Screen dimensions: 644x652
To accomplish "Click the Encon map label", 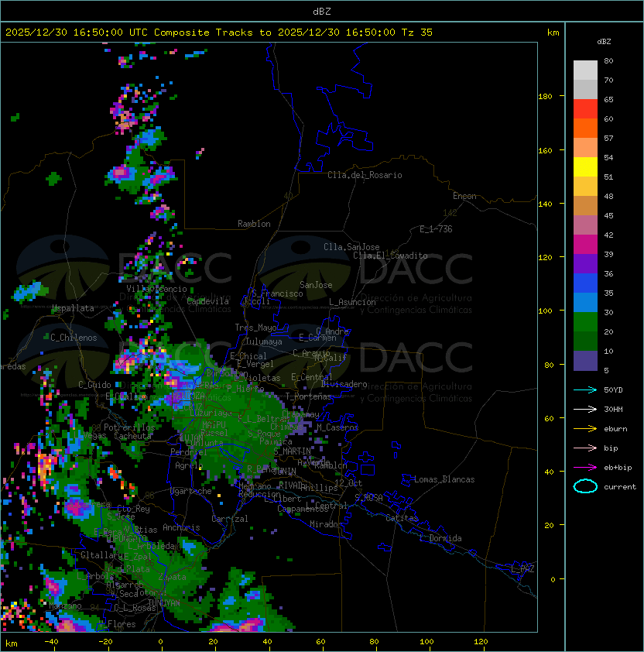I will 464,196.
